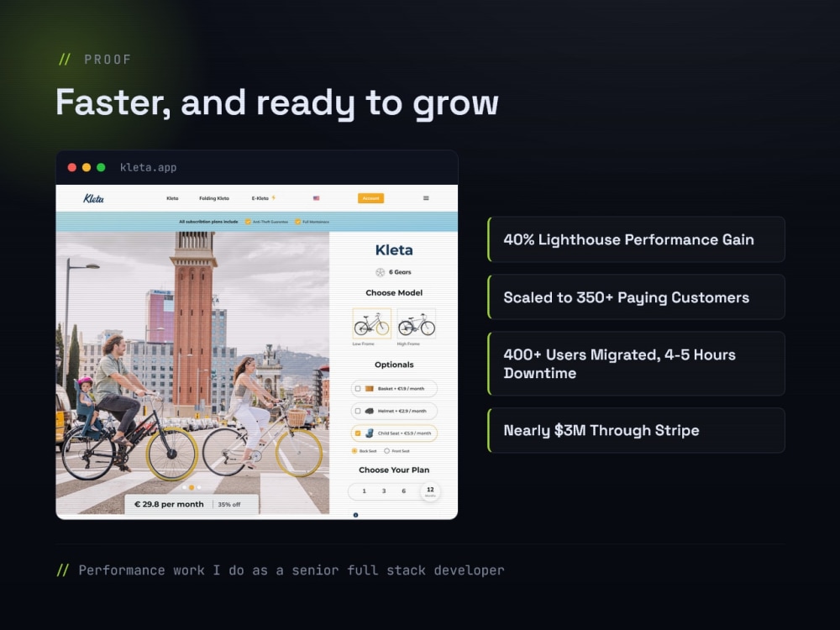Viewport: 840px width, 630px height.
Task: Click the 'Faster, and ready to grow' heading
Action: pos(277,102)
